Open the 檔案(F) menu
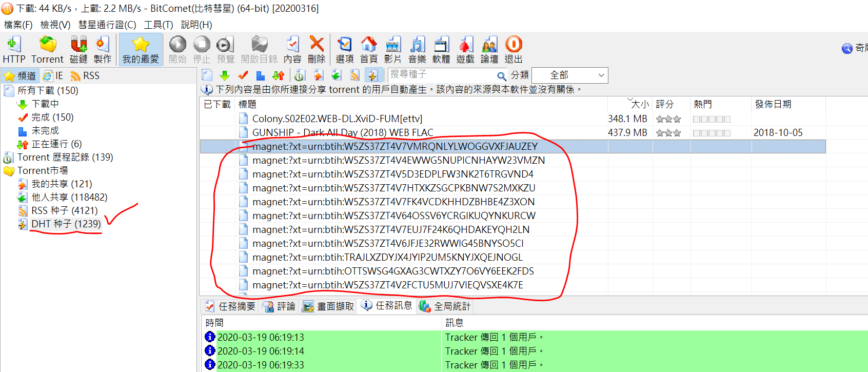This screenshot has width=868, height=372. 18,25
